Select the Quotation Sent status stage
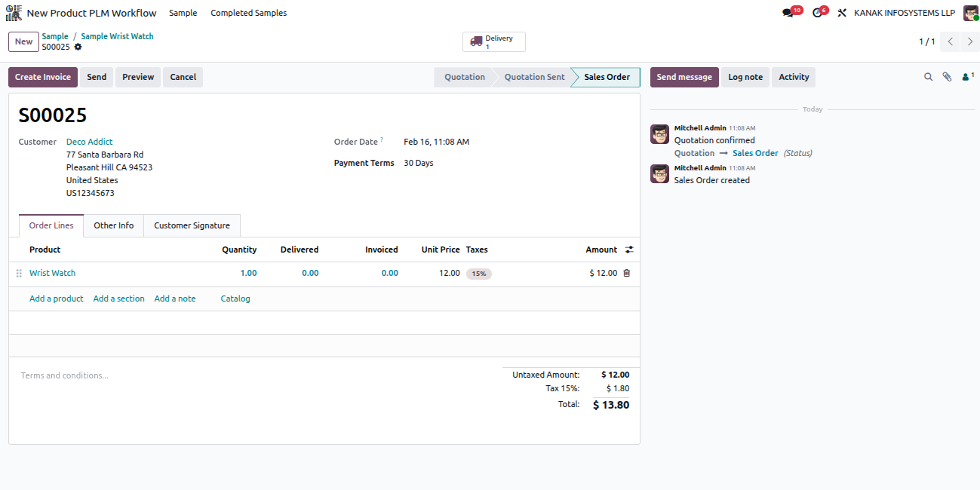 click(534, 77)
